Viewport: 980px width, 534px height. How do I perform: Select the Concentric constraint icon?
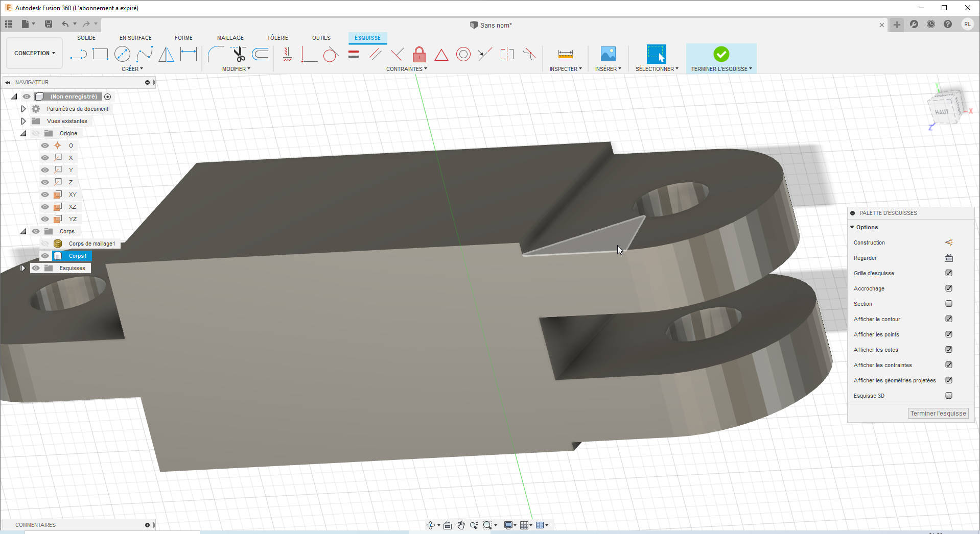point(463,54)
